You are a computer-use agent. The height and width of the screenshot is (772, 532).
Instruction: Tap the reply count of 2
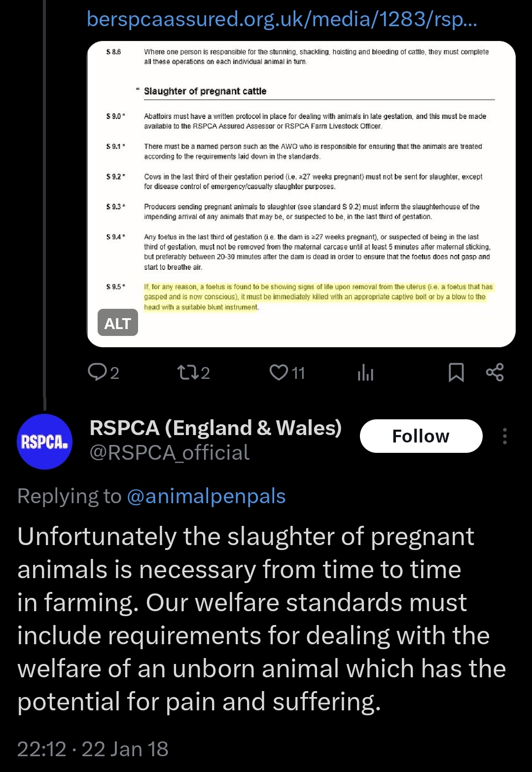click(x=114, y=373)
